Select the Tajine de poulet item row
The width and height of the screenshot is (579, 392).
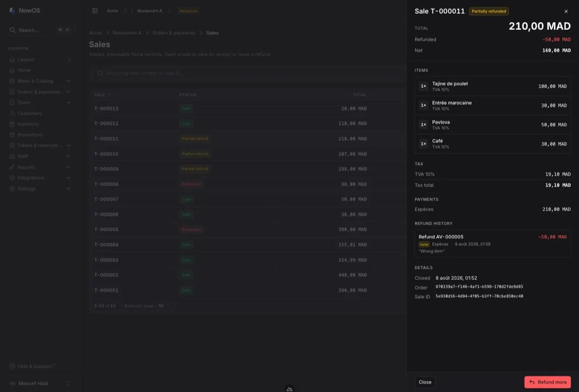pos(493,86)
